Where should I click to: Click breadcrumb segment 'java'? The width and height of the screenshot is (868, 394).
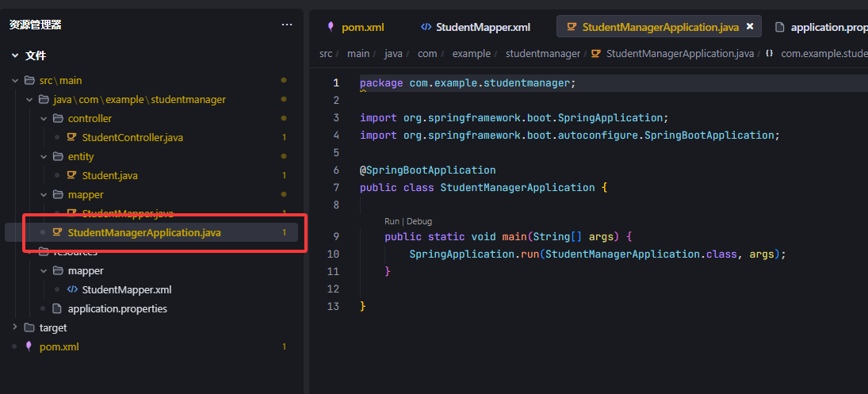(393, 54)
